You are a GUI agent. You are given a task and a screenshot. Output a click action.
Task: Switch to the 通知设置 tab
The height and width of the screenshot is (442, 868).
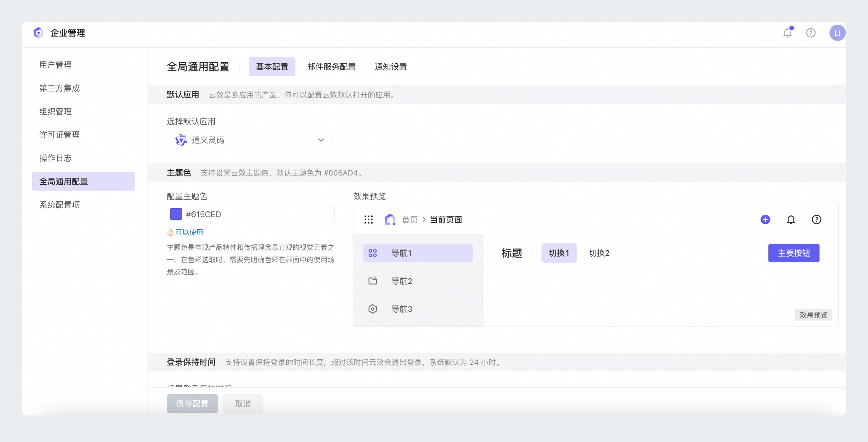click(x=391, y=67)
